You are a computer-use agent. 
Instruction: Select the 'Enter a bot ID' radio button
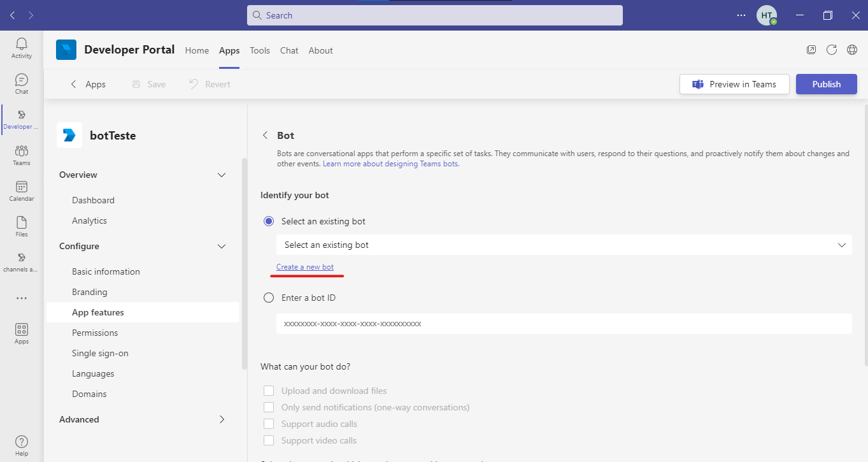tap(269, 298)
